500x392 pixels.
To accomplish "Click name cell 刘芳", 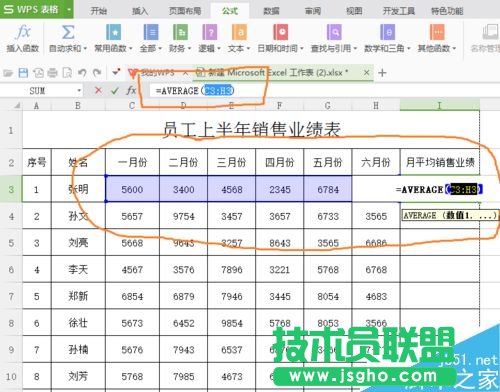I will point(78,377).
